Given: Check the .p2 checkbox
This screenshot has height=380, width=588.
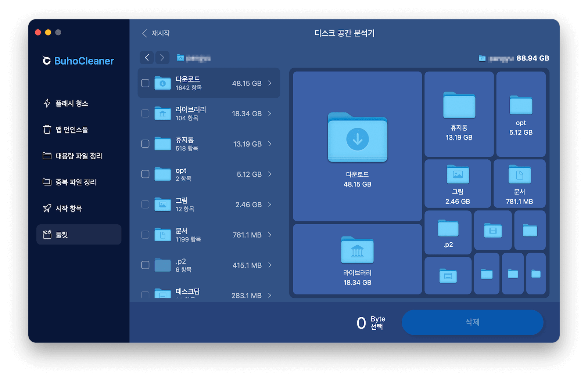Looking at the screenshot, I should (145, 265).
